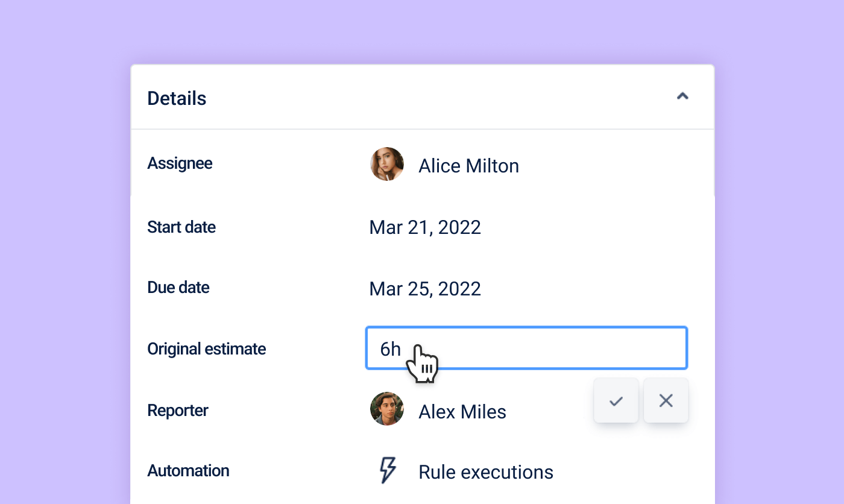Click the Due date field label
The height and width of the screenshot is (504, 844).
(178, 288)
